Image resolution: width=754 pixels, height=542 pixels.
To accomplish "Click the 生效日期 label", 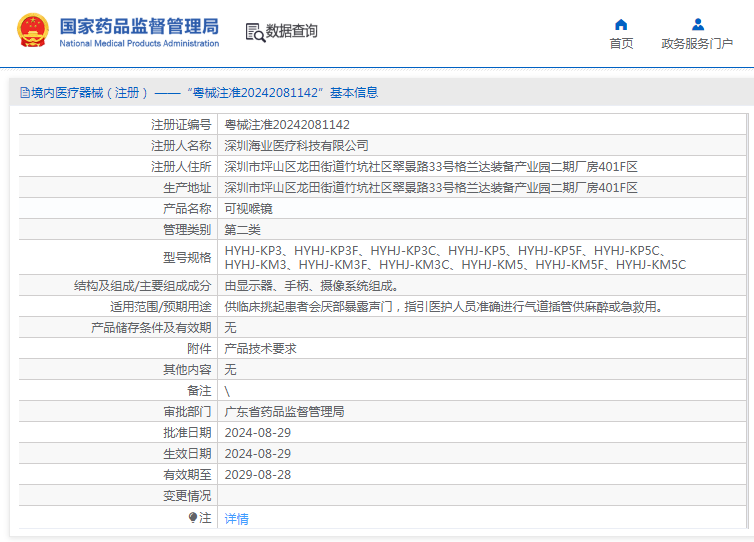I will [187, 454].
